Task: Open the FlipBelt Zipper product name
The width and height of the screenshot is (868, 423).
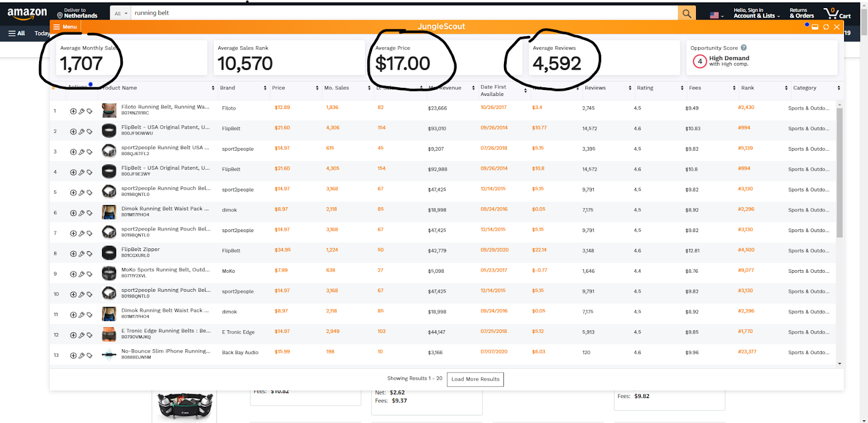Action: 141,249
